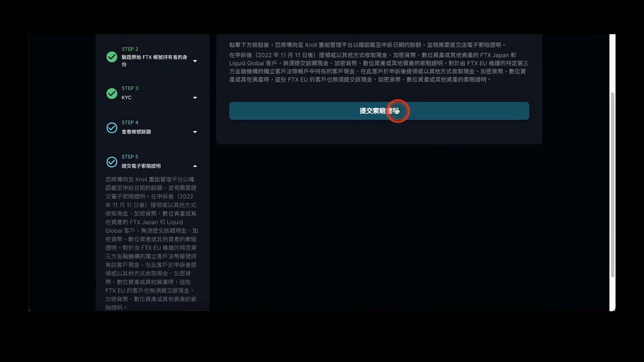Image resolution: width=644 pixels, height=362 pixels.
Task: Collapse the STEP 5 section arrow
Action: click(195, 166)
